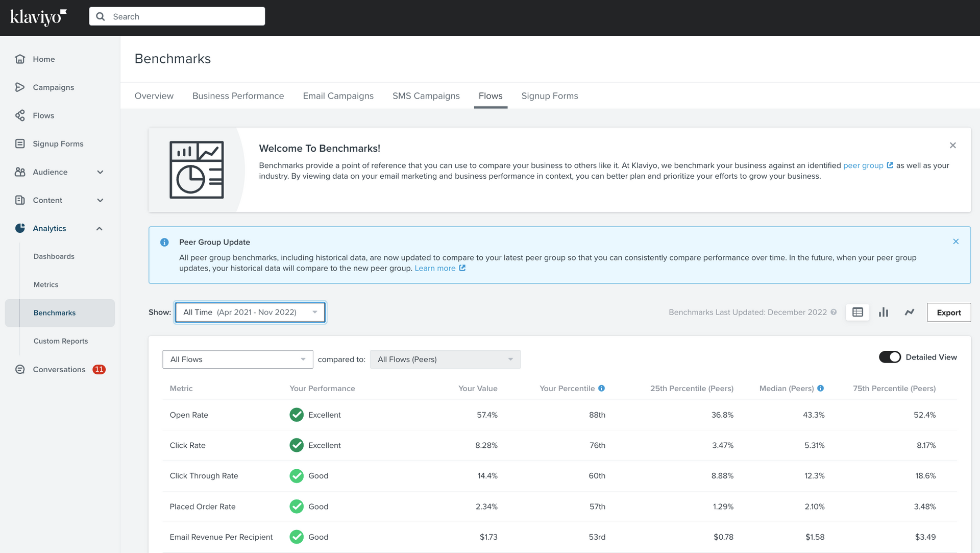The width and height of the screenshot is (980, 553).
Task: Click the Content sidebar icon
Action: click(20, 200)
